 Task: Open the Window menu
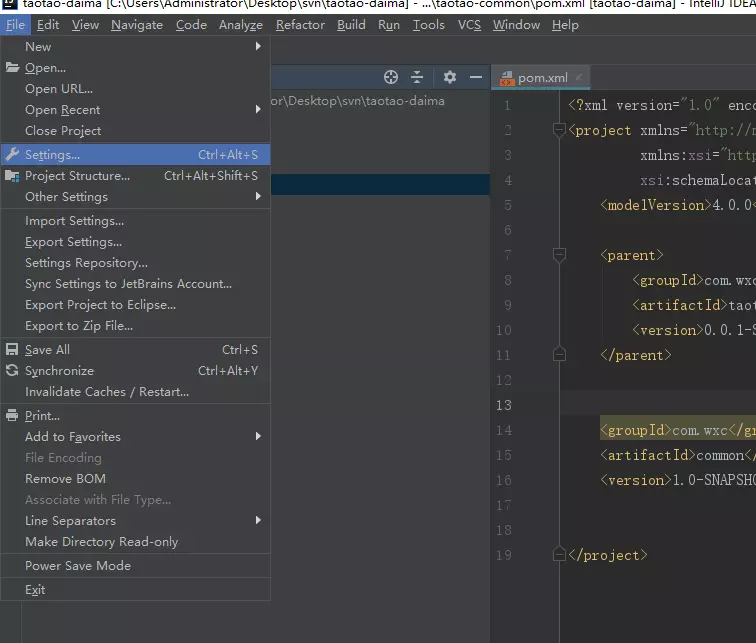coord(516,25)
